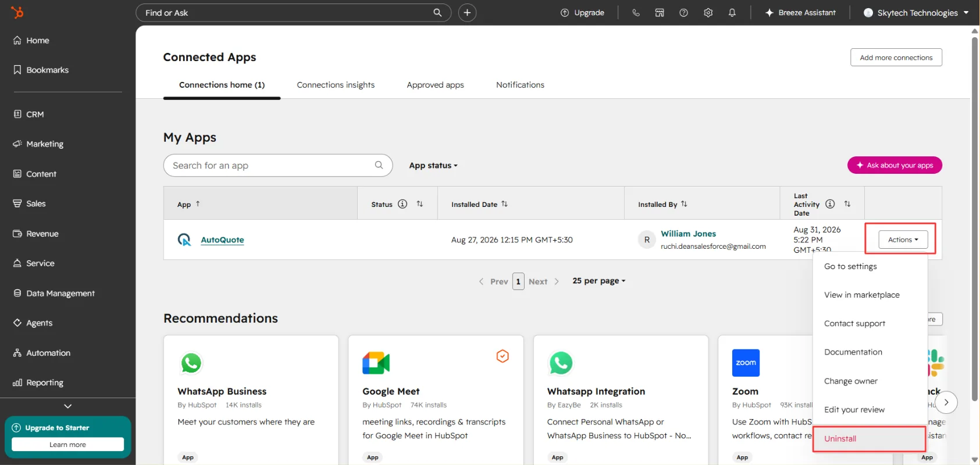Click Learn more on Upgrade to Starter

click(67, 445)
